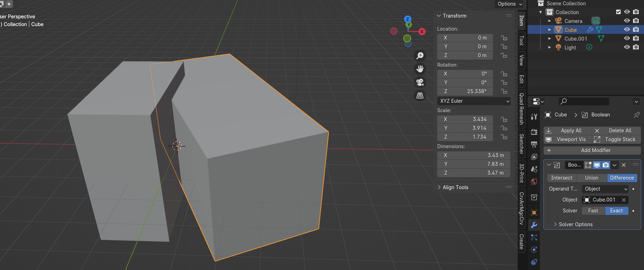Hide the Camera object with its eye icon

(x=627, y=21)
